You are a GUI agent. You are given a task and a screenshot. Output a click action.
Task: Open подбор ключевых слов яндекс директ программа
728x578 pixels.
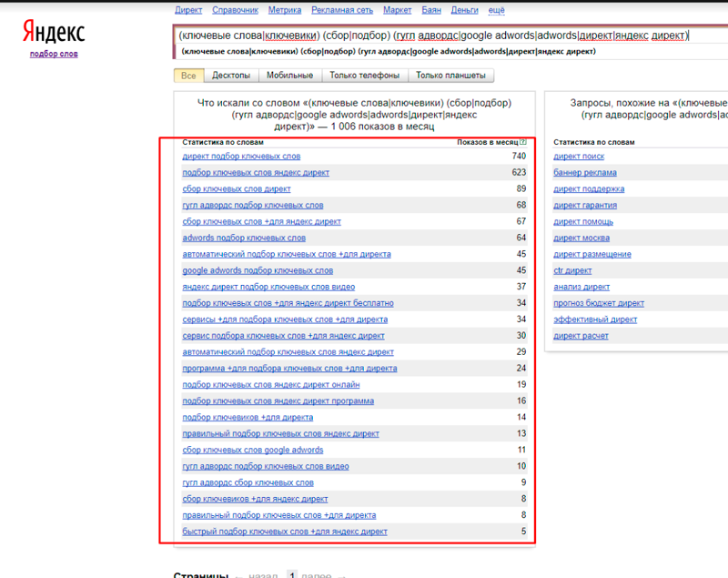(278, 401)
